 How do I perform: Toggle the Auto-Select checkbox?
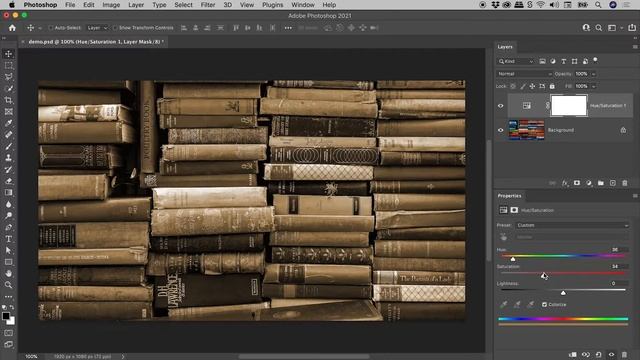tap(51, 28)
